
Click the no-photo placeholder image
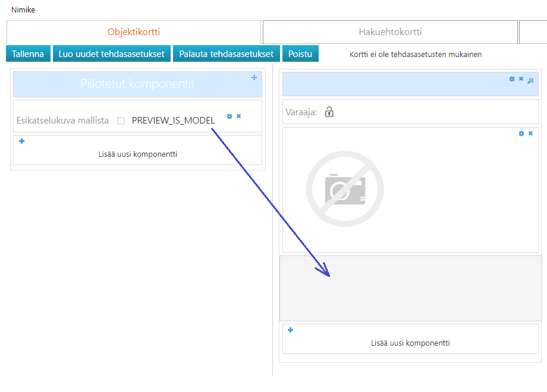click(x=345, y=188)
